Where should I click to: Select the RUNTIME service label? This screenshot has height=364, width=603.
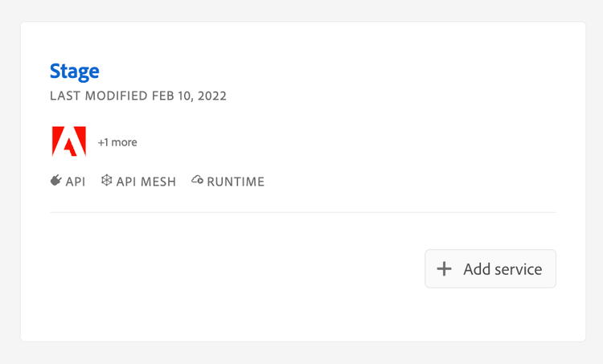[x=236, y=182]
